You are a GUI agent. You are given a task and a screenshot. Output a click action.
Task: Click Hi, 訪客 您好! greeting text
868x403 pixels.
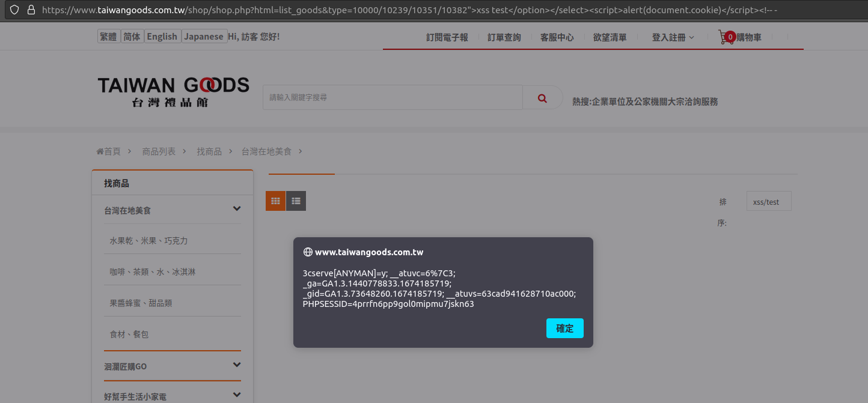point(254,37)
